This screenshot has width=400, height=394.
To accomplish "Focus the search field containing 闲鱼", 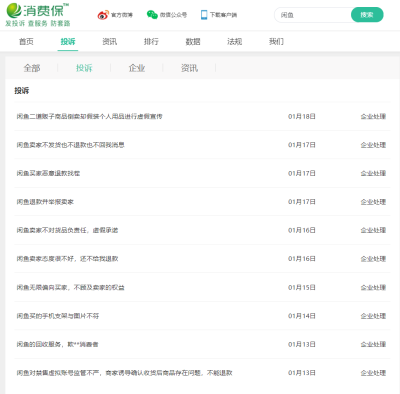I will 313,15.
